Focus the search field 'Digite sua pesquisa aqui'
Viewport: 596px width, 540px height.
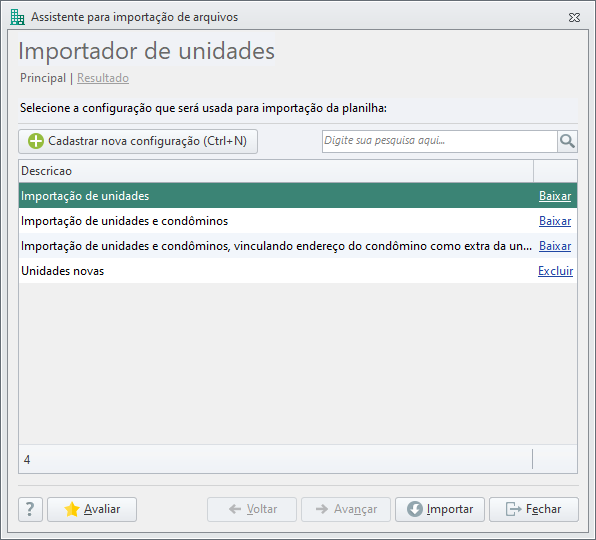tap(440, 141)
